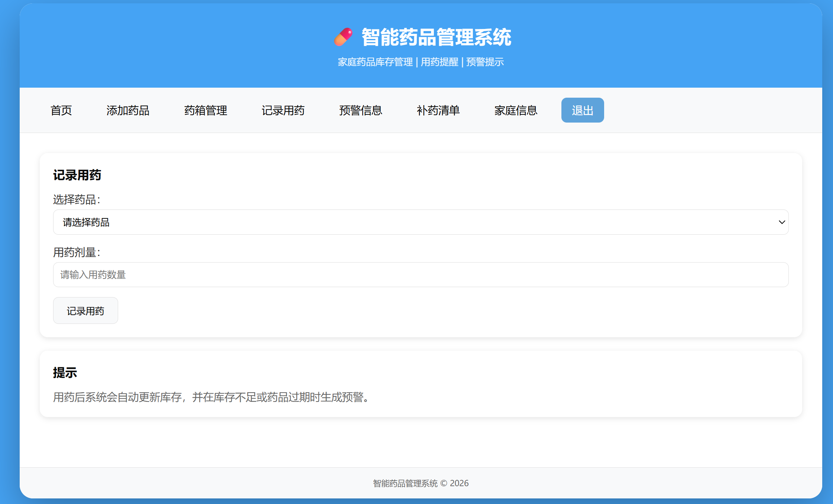Open the 添加药品 navigation item
The image size is (833, 504).
(x=128, y=110)
